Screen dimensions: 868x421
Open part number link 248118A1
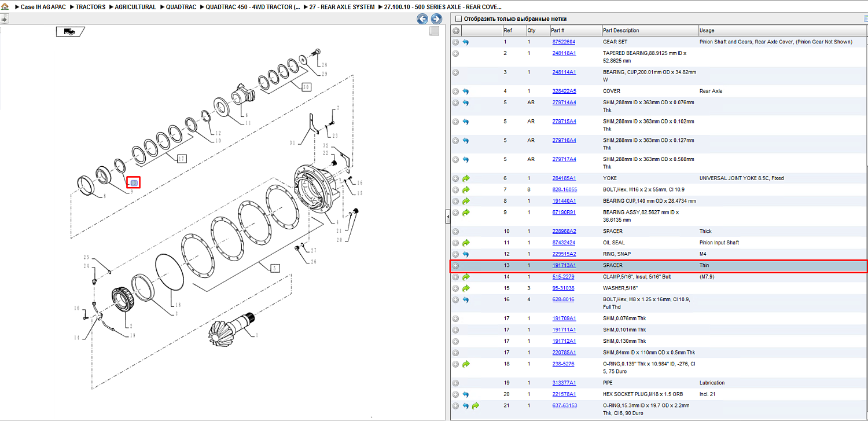[564, 53]
